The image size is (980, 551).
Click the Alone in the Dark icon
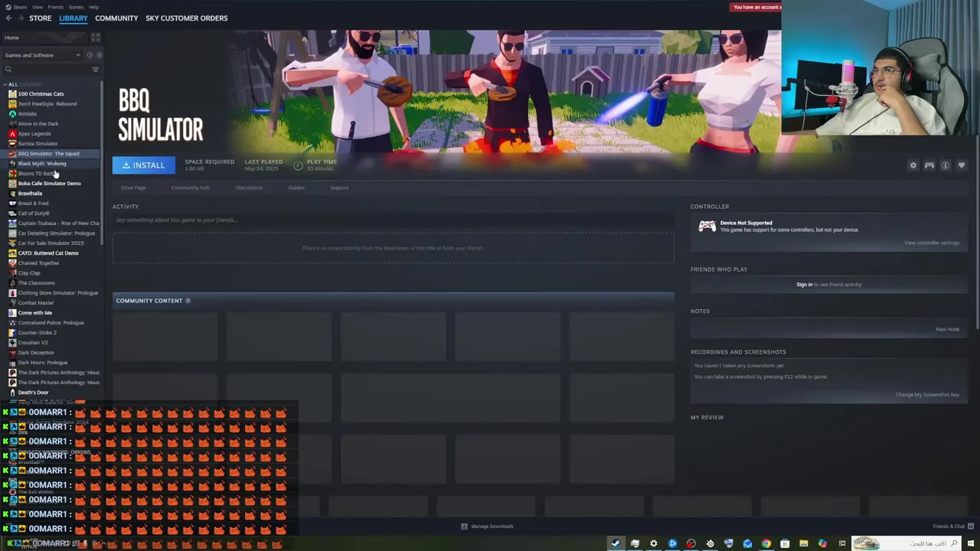tap(12, 124)
